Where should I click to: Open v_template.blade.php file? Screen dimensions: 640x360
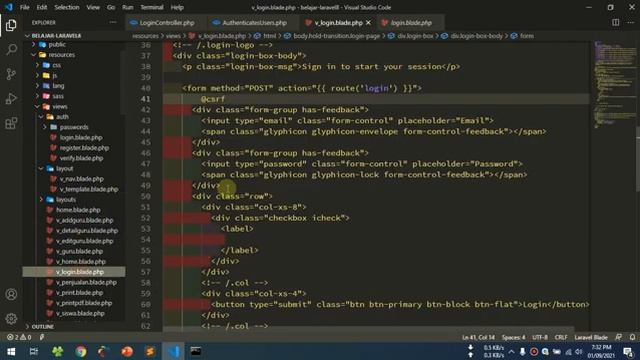(x=88, y=189)
